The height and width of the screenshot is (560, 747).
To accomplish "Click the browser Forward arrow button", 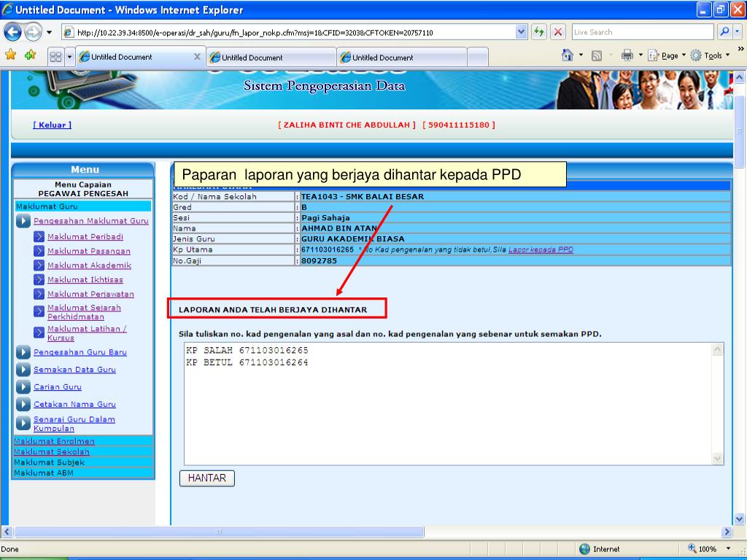I will (33, 32).
